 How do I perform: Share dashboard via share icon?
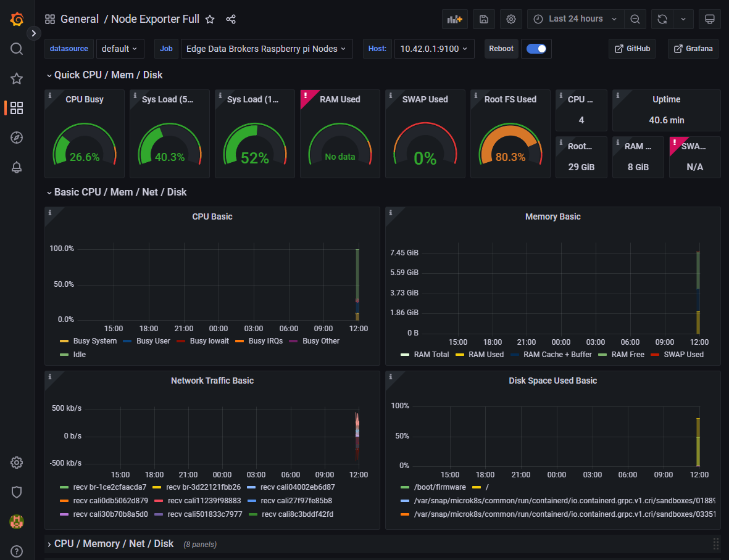[231, 19]
